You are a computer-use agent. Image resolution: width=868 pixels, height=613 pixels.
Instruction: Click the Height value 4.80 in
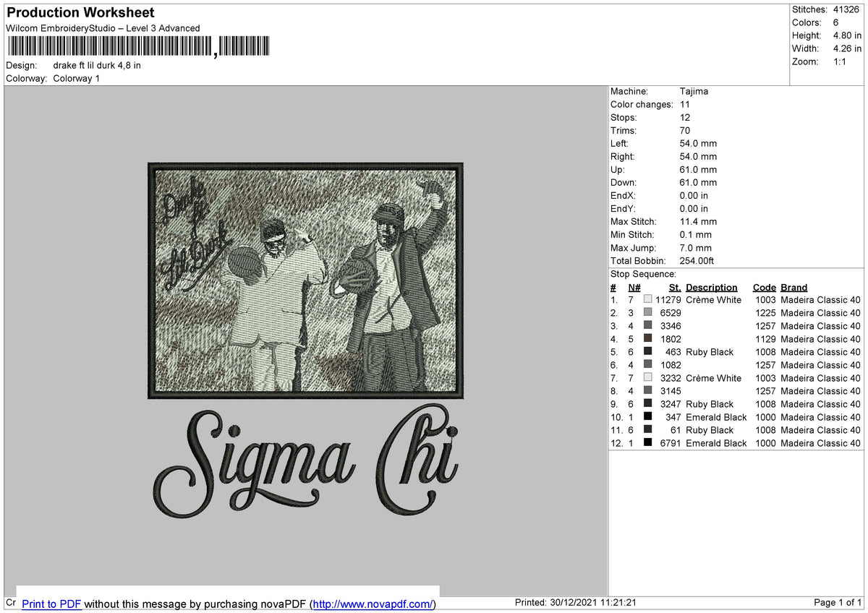click(847, 35)
